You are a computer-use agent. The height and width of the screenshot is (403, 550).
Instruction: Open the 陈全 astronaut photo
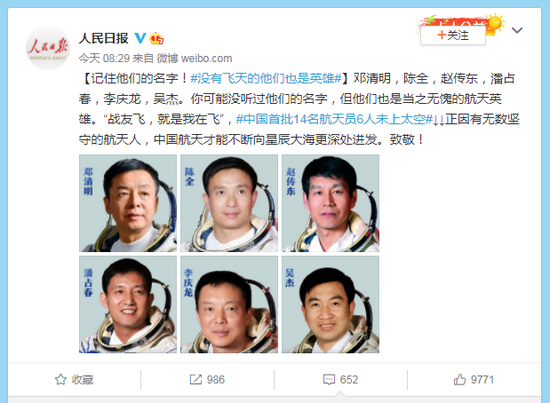coord(229,203)
